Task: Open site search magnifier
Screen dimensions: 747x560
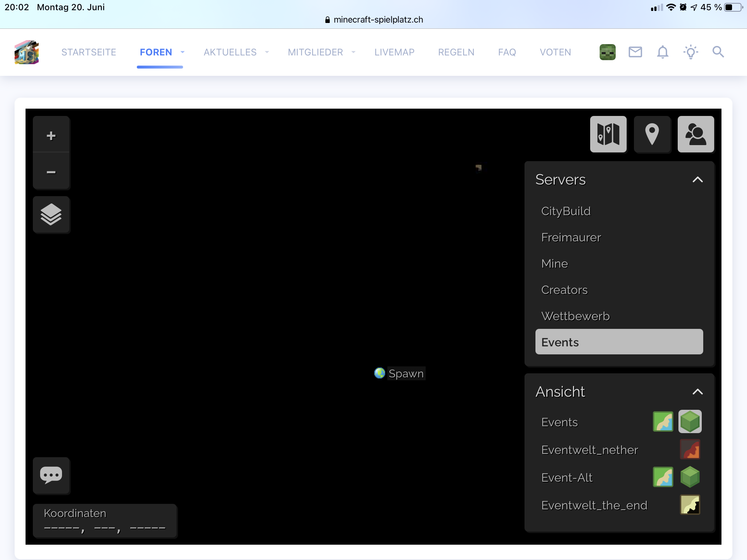Action: point(718,52)
